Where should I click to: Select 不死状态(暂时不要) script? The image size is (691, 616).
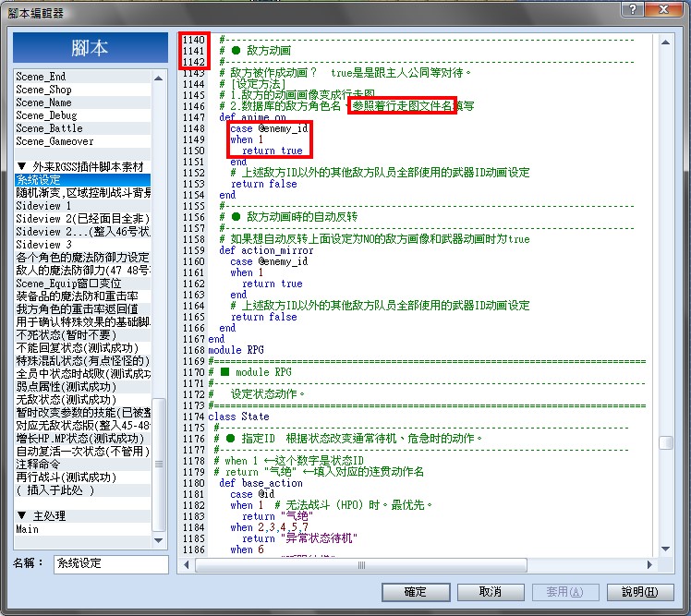pyautogui.click(x=82, y=335)
